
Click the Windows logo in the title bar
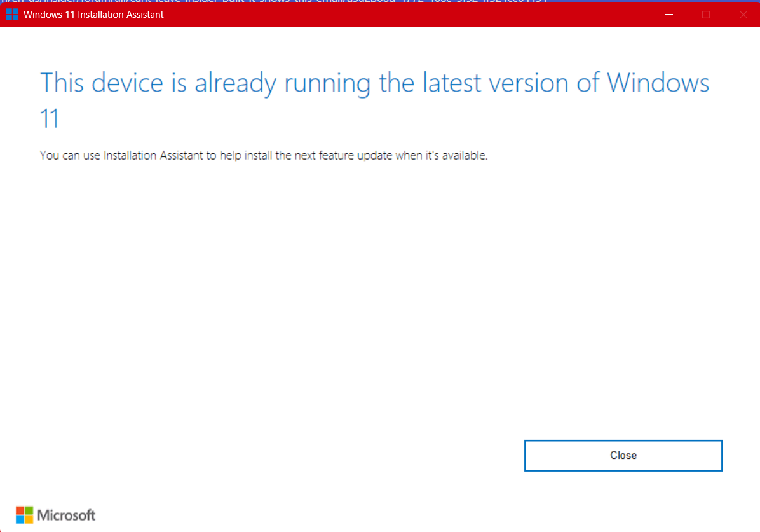[11, 14]
